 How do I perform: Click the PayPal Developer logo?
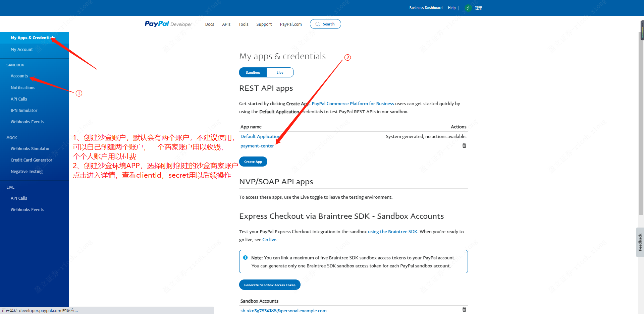point(168,24)
